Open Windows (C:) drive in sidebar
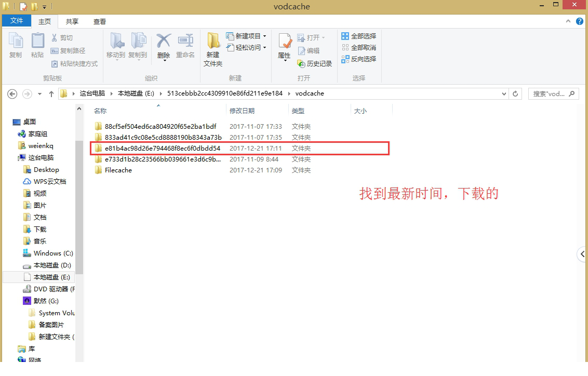Image resolution: width=588 pixels, height=376 pixels. (52, 253)
